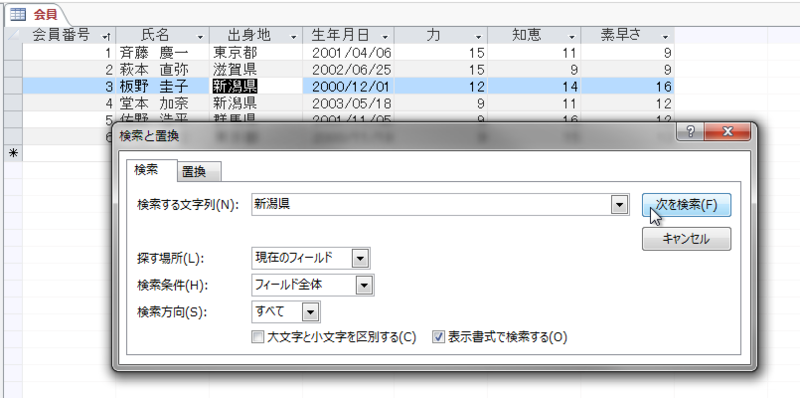Open the 探す場所 dropdown

(x=360, y=258)
